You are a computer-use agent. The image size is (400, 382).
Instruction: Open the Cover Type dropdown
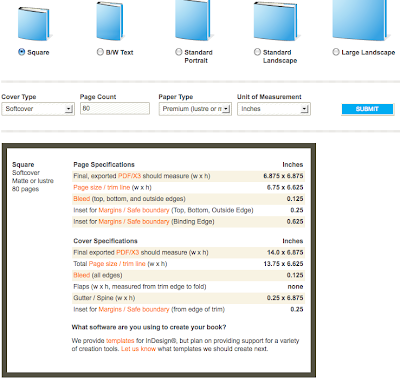38,109
